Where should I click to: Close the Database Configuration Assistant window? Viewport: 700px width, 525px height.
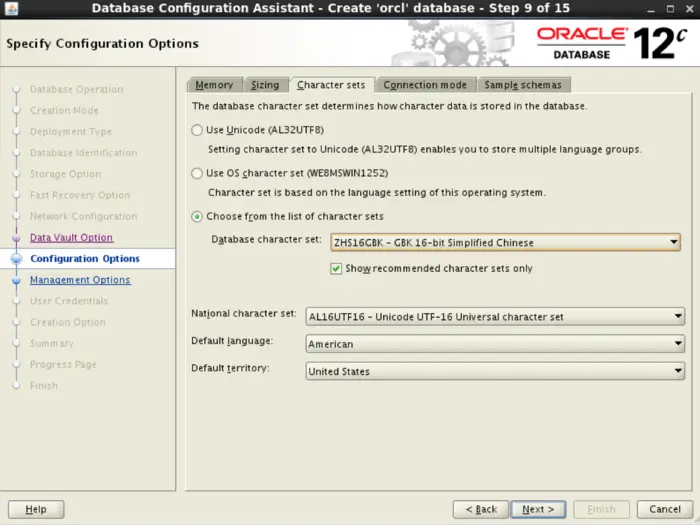pos(689,9)
